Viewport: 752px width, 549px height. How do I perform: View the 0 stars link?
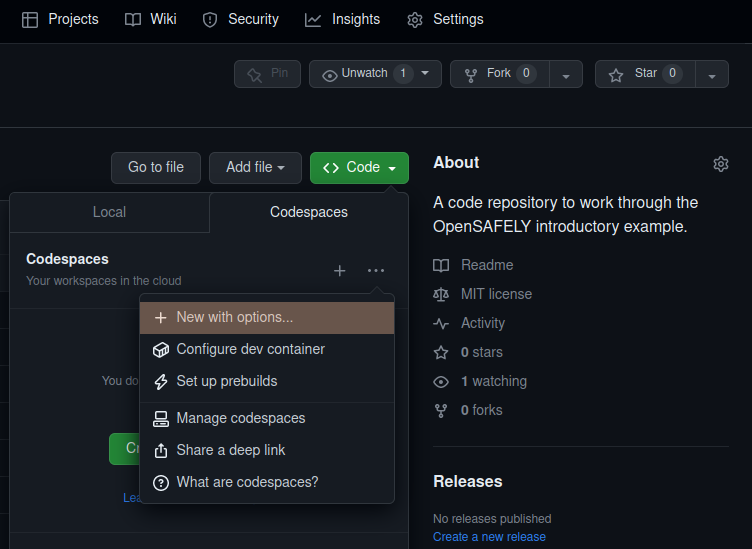[482, 352]
